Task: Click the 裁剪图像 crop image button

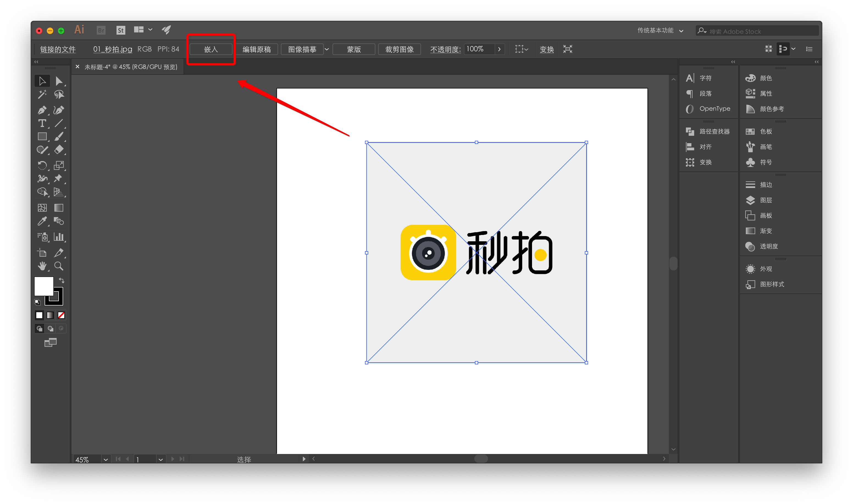Action: coord(399,49)
